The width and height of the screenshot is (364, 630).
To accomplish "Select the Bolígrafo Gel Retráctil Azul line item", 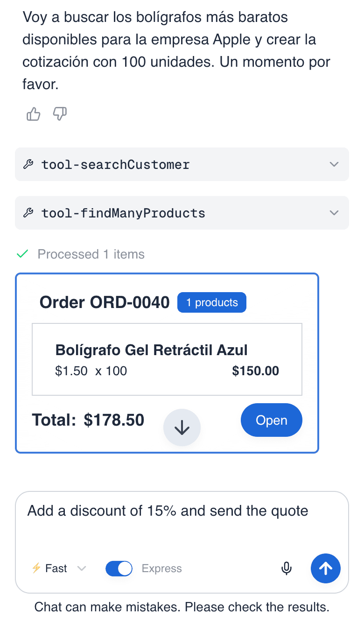I will tap(167, 358).
